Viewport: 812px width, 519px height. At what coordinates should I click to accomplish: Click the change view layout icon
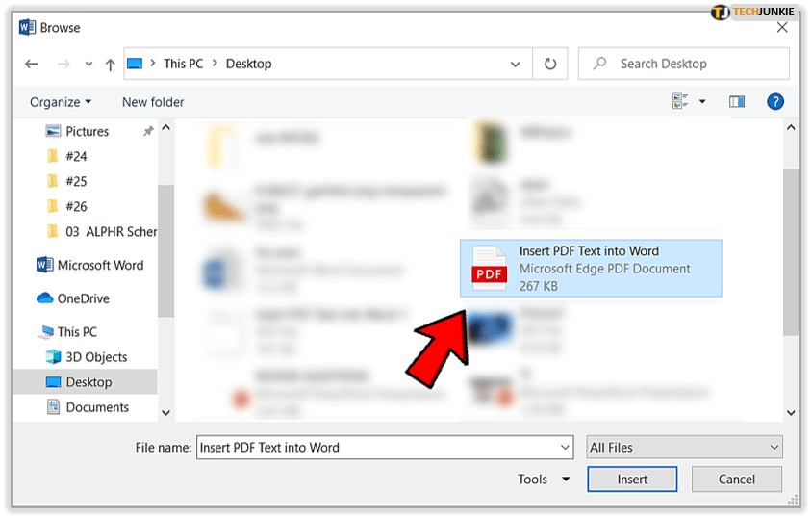(x=680, y=102)
